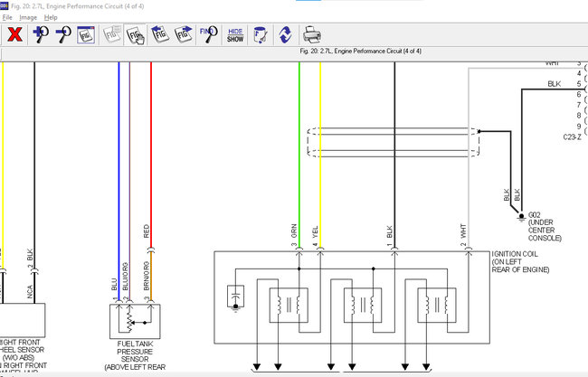The image size is (588, 377).
Task: Click the C23-Z connector label
Action: click(x=573, y=137)
